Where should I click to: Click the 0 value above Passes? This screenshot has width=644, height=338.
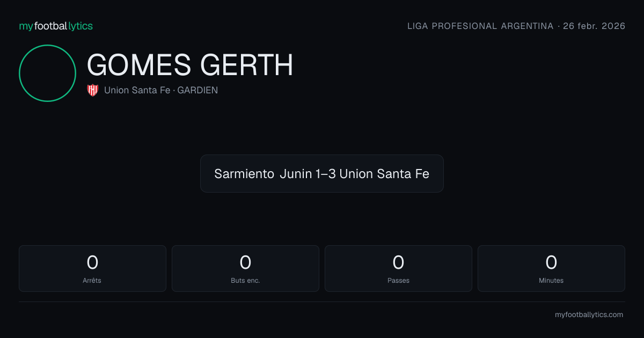pyautogui.click(x=398, y=262)
